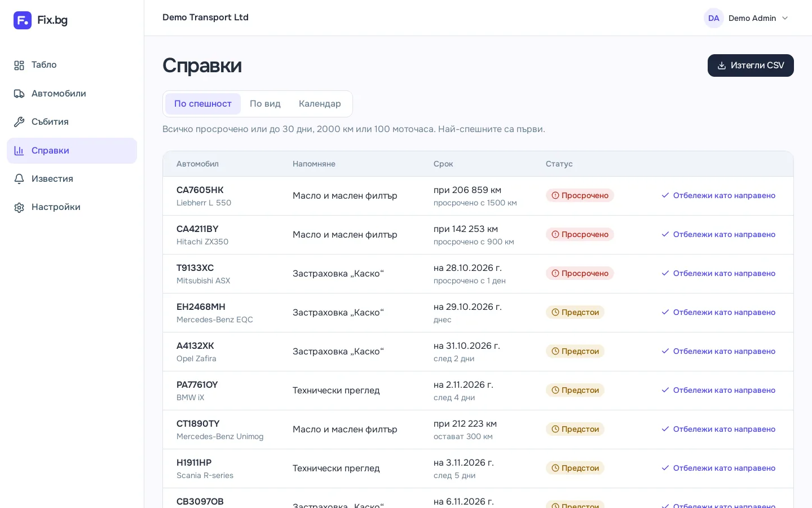
Task: Switch to the По спешност tab
Action: 203,104
